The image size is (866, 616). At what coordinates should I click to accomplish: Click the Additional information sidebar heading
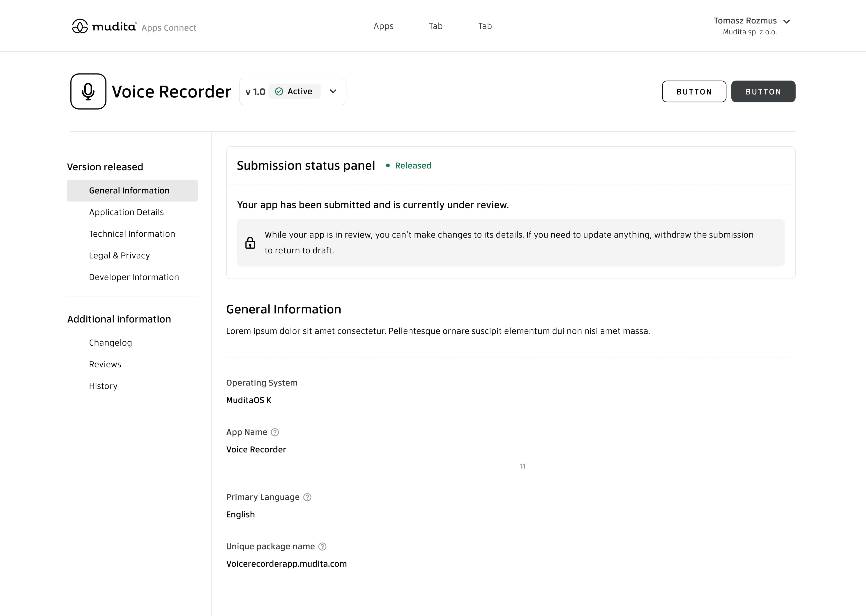pos(119,319)
